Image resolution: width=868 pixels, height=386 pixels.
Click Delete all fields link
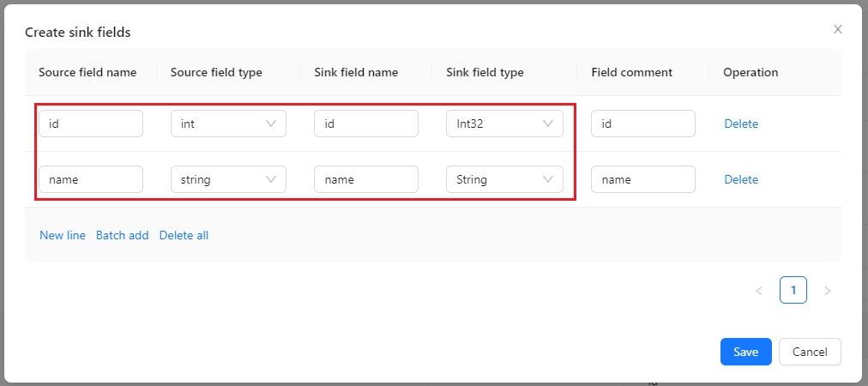point(184,235)
